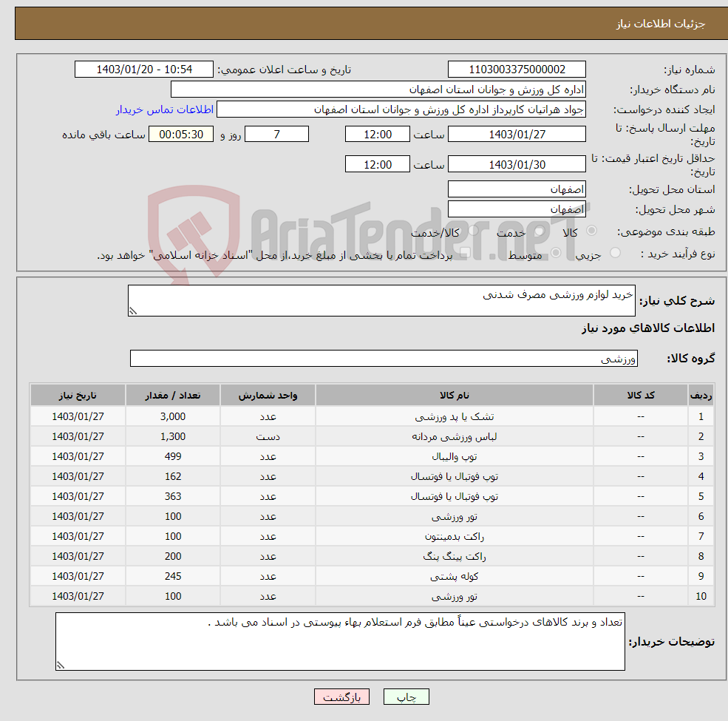Screen dimensions: 728x721
Task: Click the تعداد / مقدار column header
Action: point(173,395)
